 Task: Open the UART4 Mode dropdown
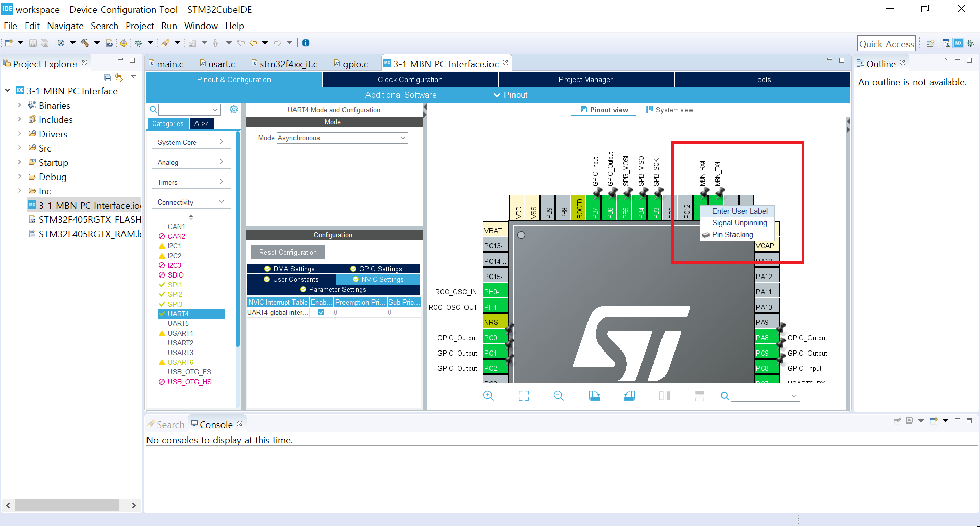point(342,138)
